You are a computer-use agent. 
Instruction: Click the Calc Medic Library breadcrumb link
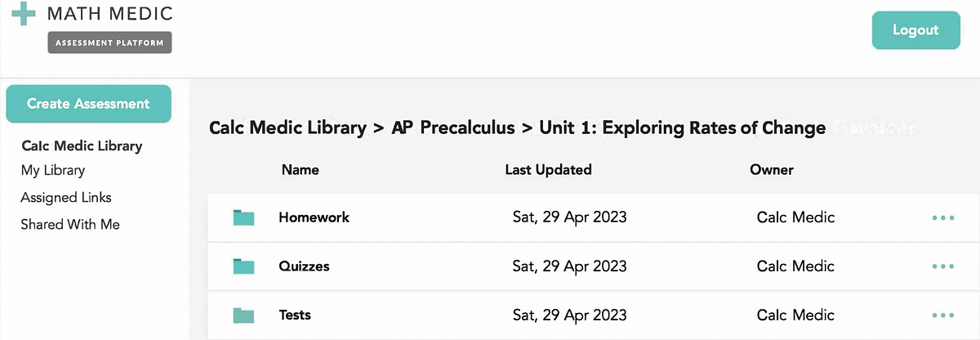tap(287, 128)
